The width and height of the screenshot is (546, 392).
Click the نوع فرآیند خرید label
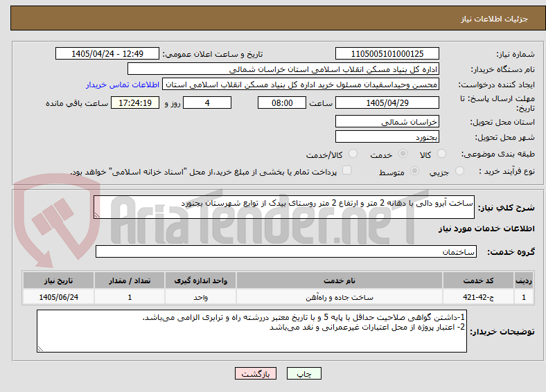point(507,171)
